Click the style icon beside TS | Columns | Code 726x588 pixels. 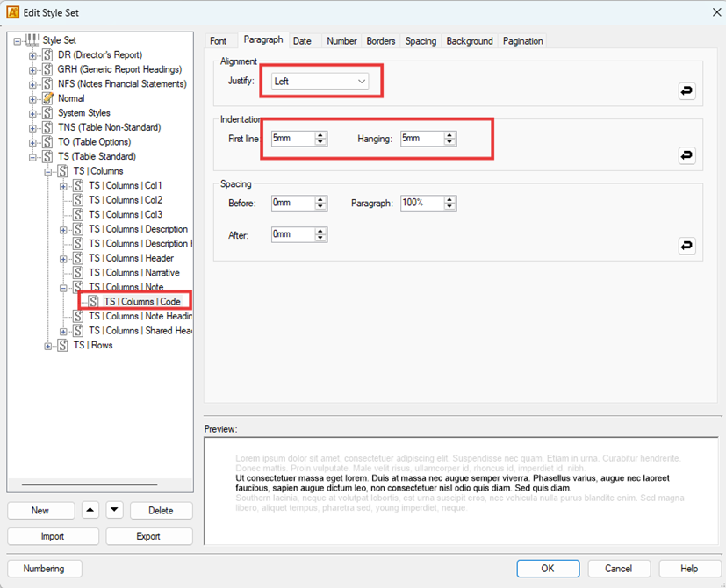[93, 302]
